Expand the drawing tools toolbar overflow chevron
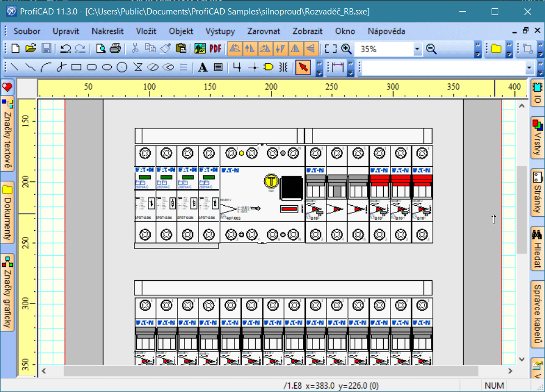545x392 pixels. point(319,68)
